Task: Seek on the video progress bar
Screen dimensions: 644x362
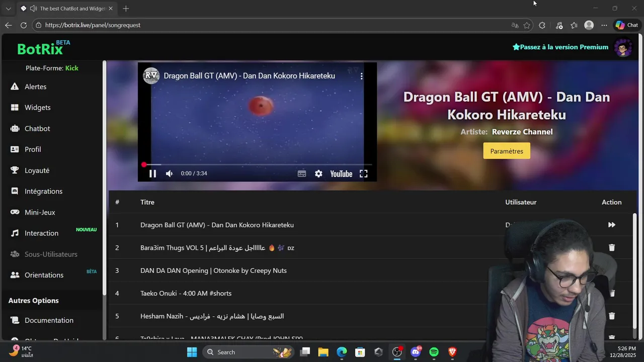Action: (257, 164)
